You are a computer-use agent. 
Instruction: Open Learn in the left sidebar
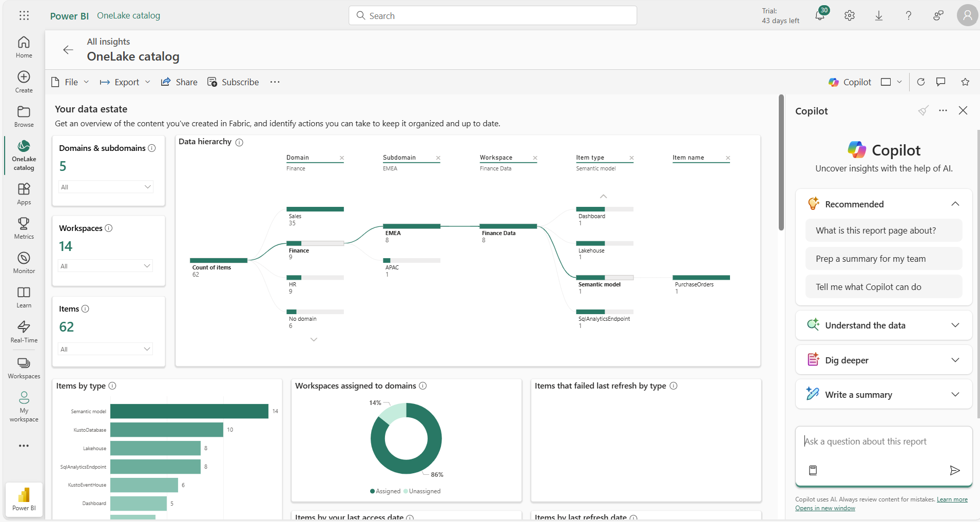tap(24, 297)
